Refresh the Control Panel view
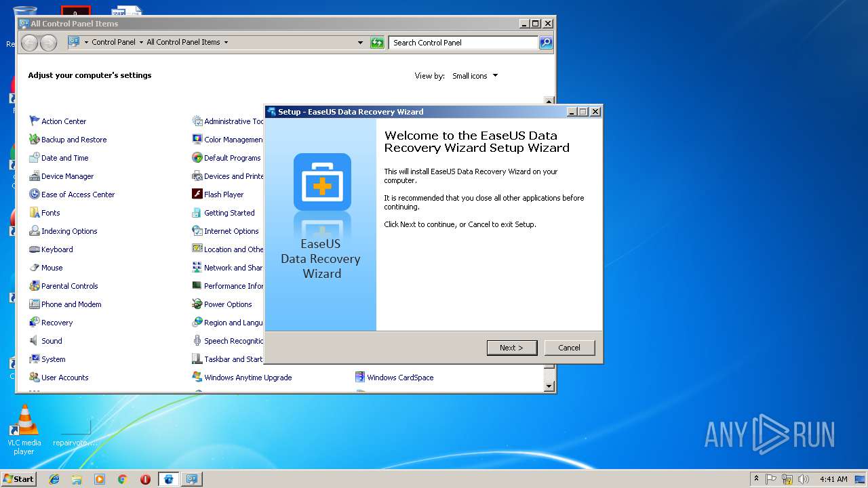Image resolution: width=868 pixels, height=488 pixels. [377, 43]
